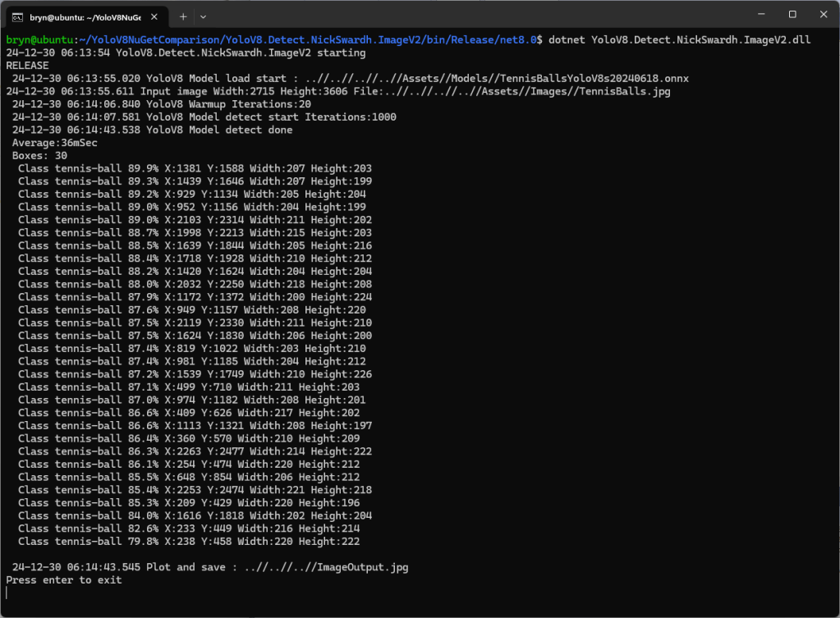Image resolution: width=840 pixels, height=618 pixels.
Task: Close the bryn@ubuntu terminal tab
Action: pyautogui.click(x=155, y=16)
